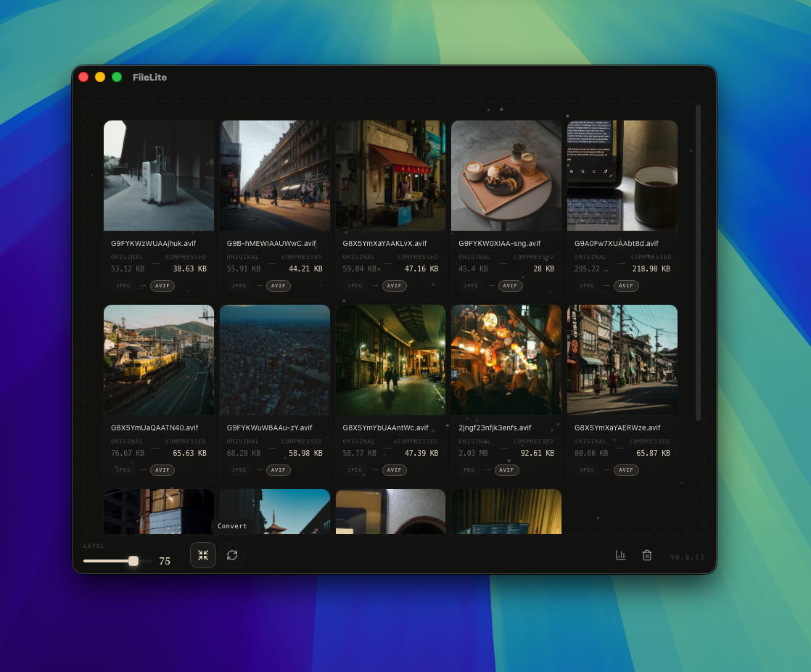Select the yellow train thumbnail G8X5YmUaQAATN40.avif

[158, 359]
